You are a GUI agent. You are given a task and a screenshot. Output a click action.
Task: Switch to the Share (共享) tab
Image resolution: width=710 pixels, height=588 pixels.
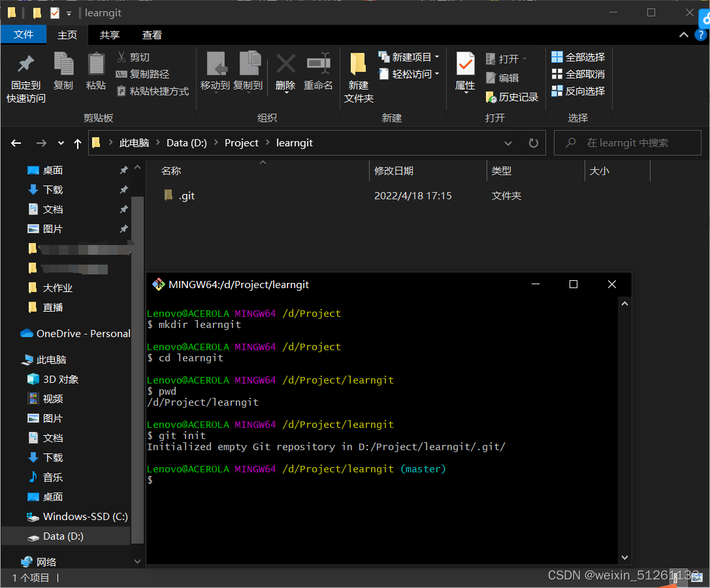tap(110, 35)
